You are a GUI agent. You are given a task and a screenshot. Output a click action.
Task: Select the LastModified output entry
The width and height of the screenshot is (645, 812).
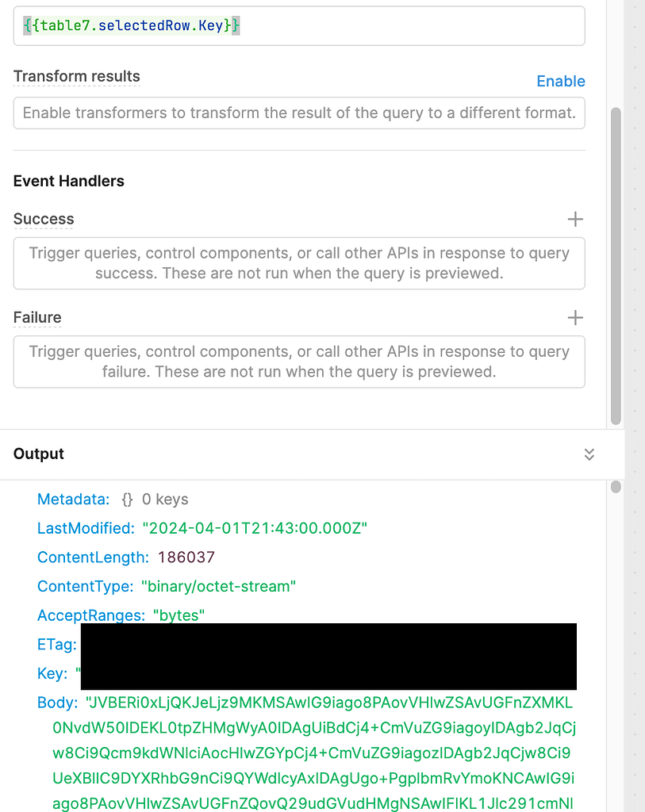[x=202, y=528]
